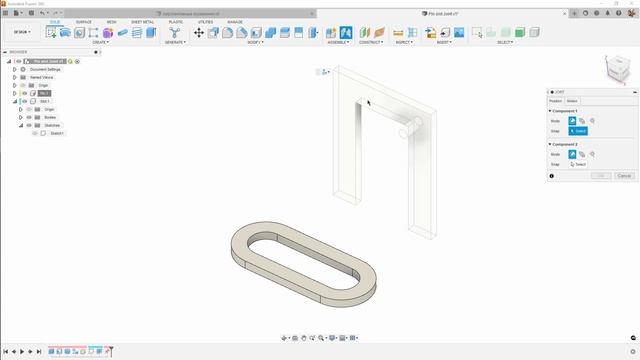
Task: Open the Design workspace dropdown
Action: 22,32
